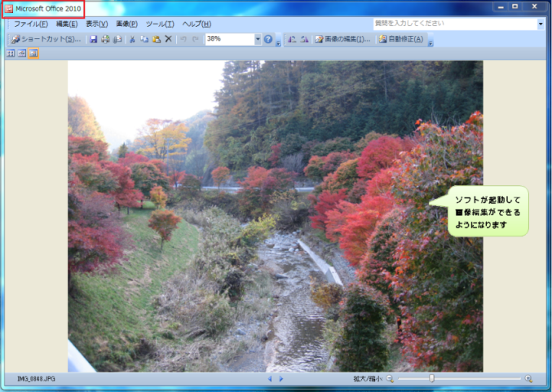Click the 画像の編集(I)... button

(x=343, y=39)
